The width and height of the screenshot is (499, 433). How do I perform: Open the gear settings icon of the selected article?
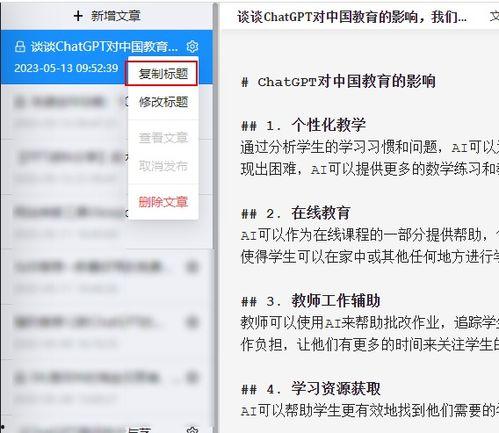(192, 47)
